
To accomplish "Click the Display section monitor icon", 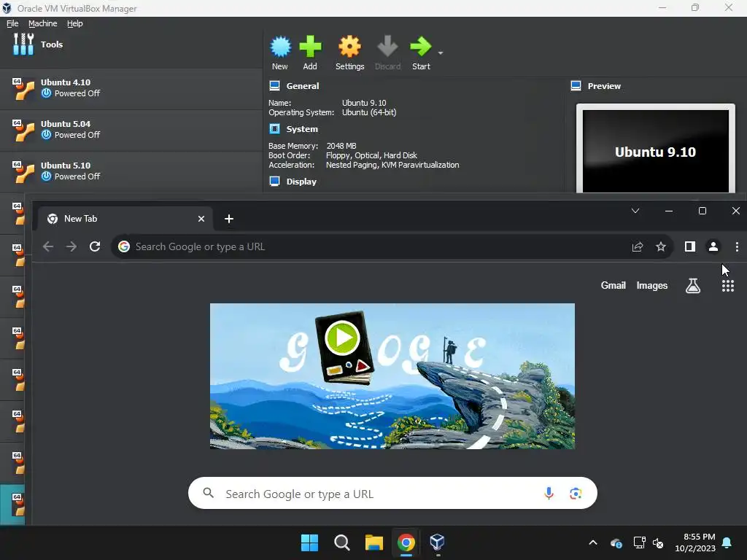I will [x=274, y=181].
